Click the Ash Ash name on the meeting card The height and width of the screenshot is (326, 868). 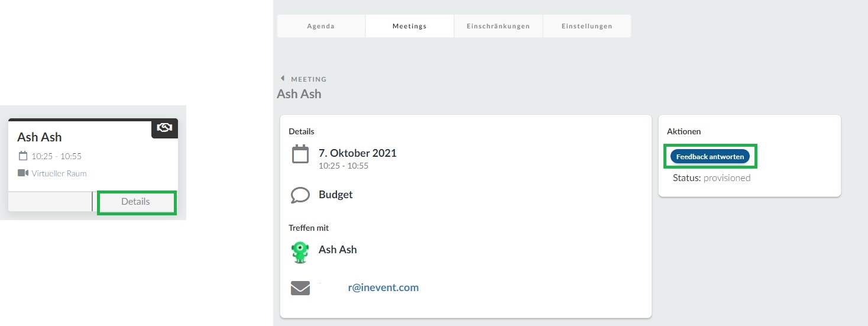pyautogui.click(x=40, y=137)
